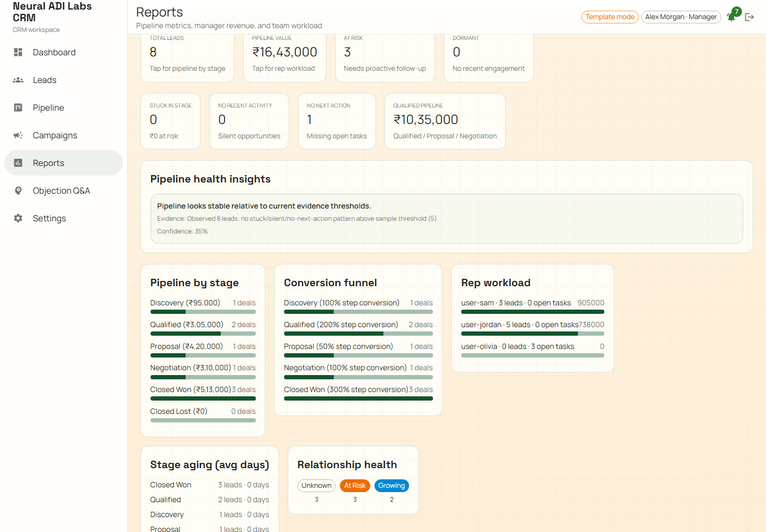Click the Leads people icon

pos(18,80)
